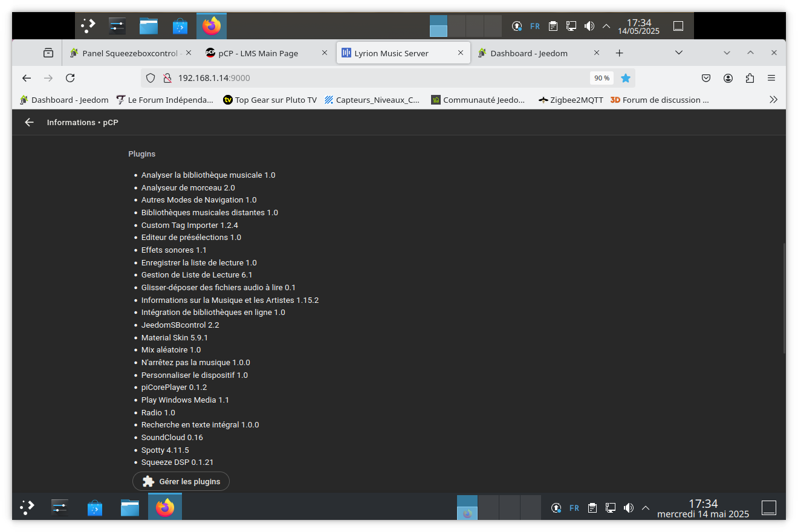Open the application launcher in top panel
This screenshot has height=532, width=798.
click(x=88, y=26)
